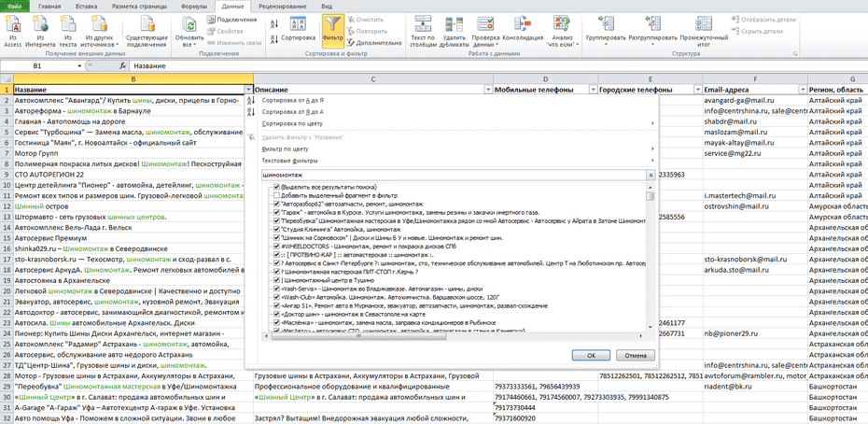This screenshot has width=868, height=424.
Task: Open the 'Название' column filter dropdown
Action: pyautogui.click(x=248, y=90)
